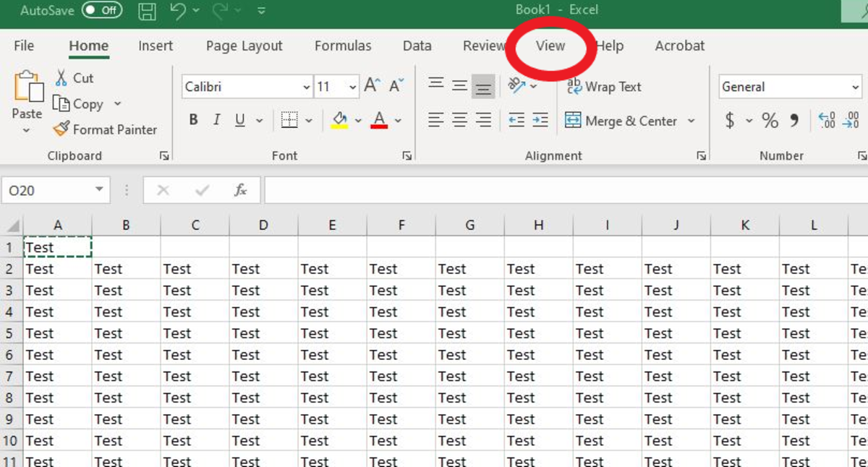Click the Paste clipboard icon

click(x=27, y=87)
